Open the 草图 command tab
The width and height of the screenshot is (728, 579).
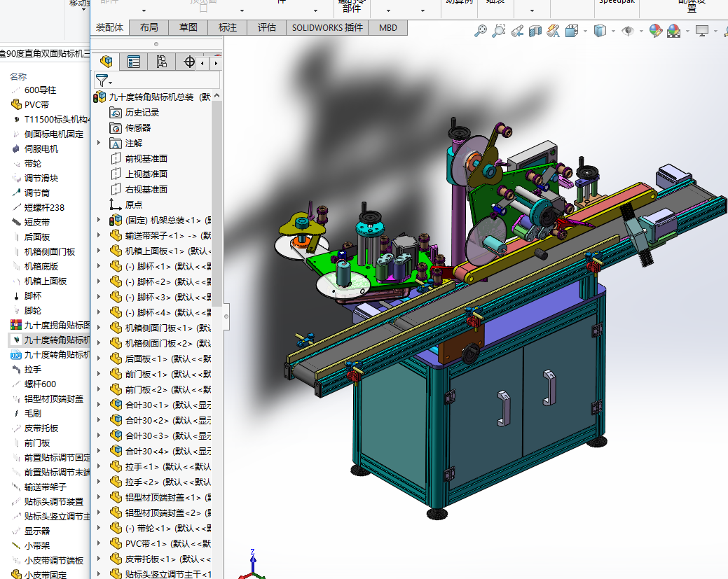[188, 28]
